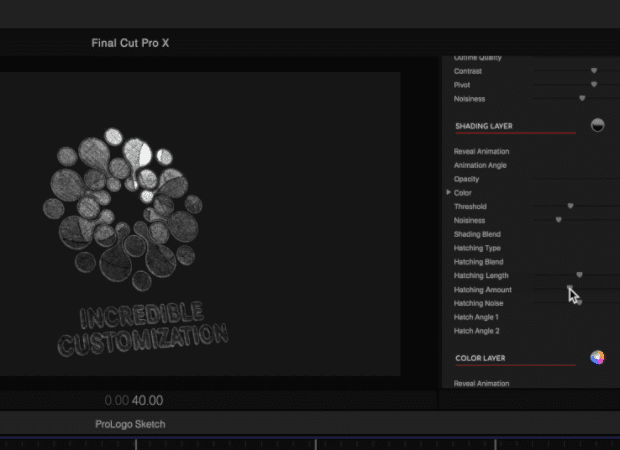Click the Opacity slider track
Screen dimensions: 620x450
tap(577, 179)
